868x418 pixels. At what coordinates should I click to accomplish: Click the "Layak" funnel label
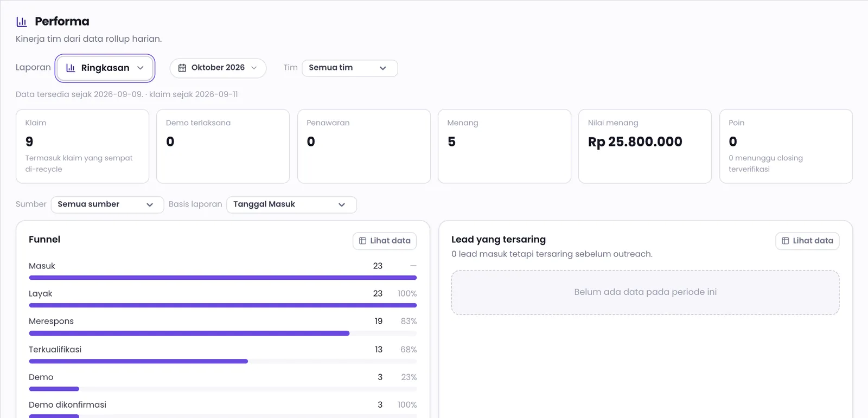tap(41, 294)
